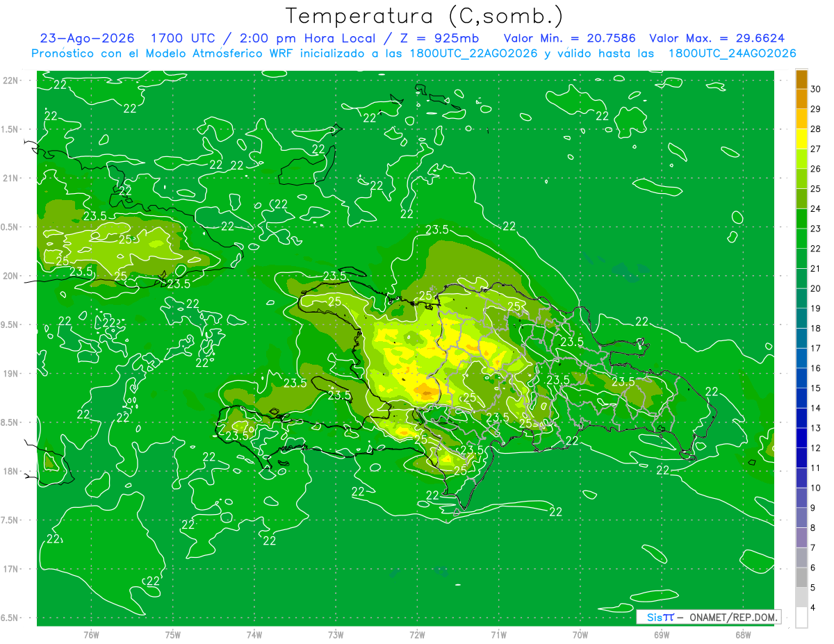834x644 pixels.
Task: Click the valid-until time '1800UTC_24AGO2026'
Action: 732,53
